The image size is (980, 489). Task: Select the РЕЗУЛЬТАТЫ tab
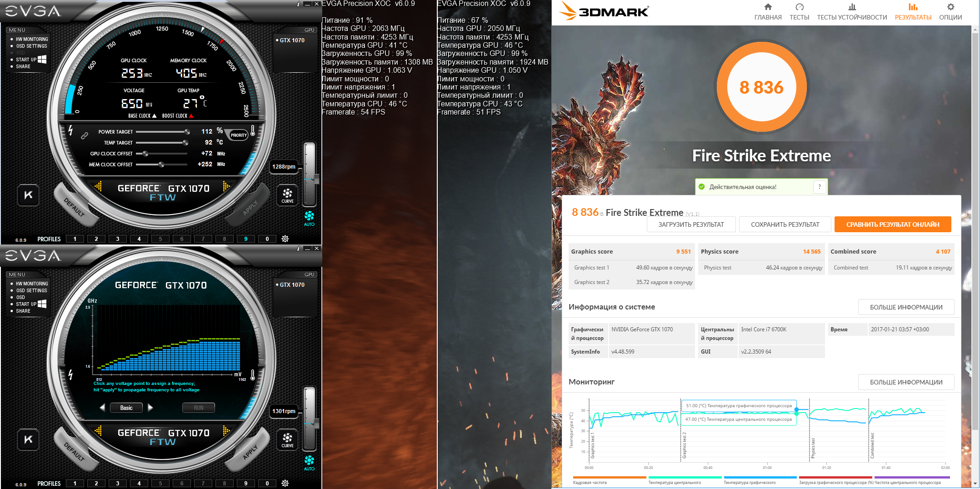[x=913, y=12]
